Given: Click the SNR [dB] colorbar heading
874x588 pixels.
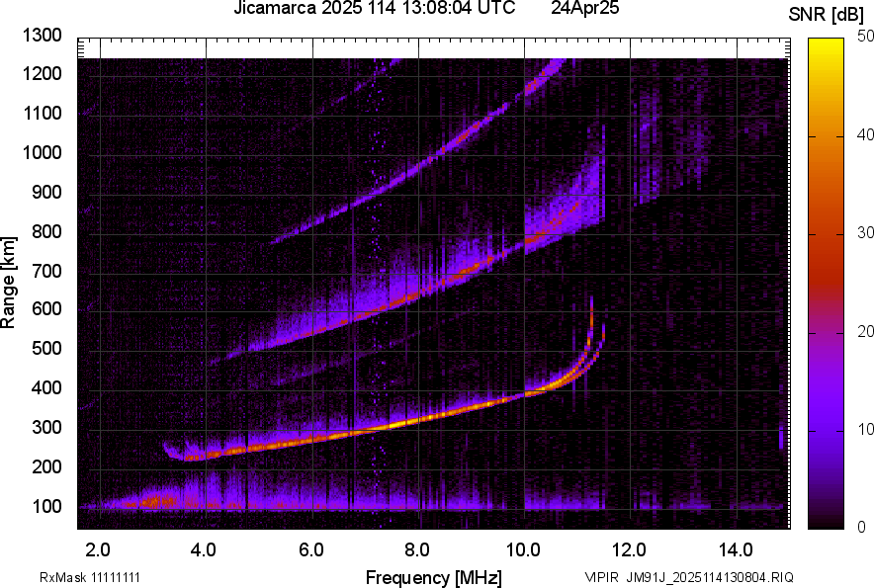Looking at the screenshot, I should point(826,13).
